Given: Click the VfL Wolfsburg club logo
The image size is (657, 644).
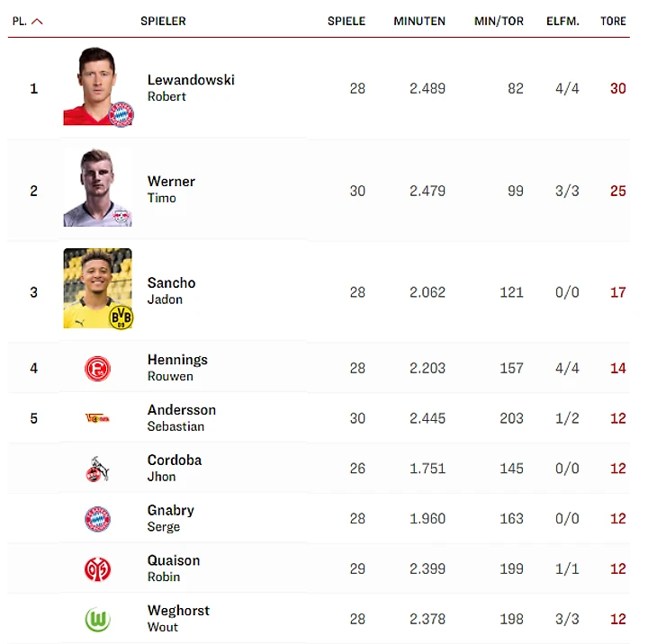Looking at the screenshot, I should [97, 619].
